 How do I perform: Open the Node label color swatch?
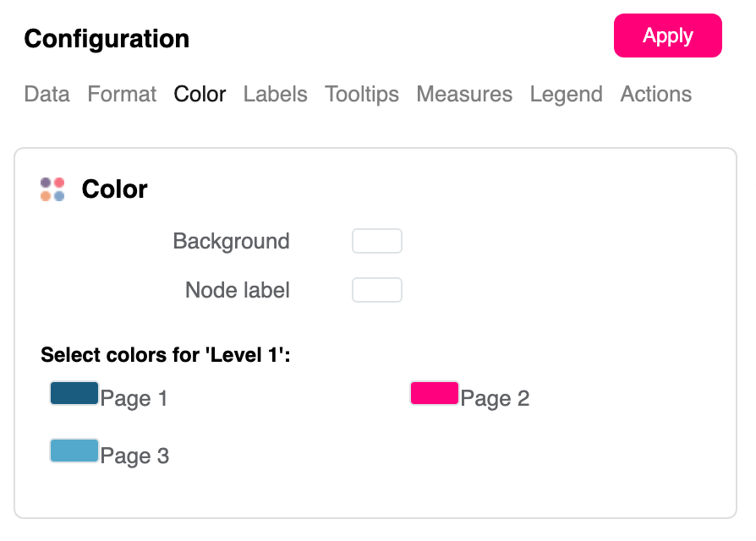point(376,290)
